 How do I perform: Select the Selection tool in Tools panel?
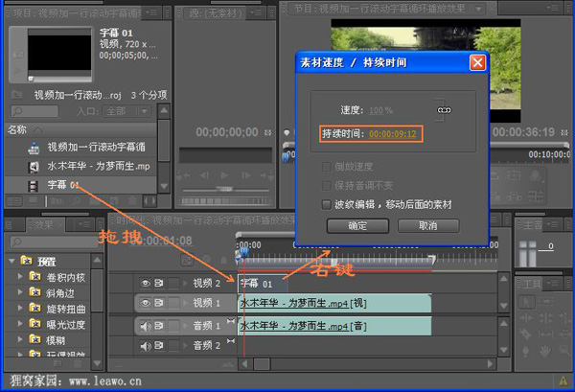point(526,303)
